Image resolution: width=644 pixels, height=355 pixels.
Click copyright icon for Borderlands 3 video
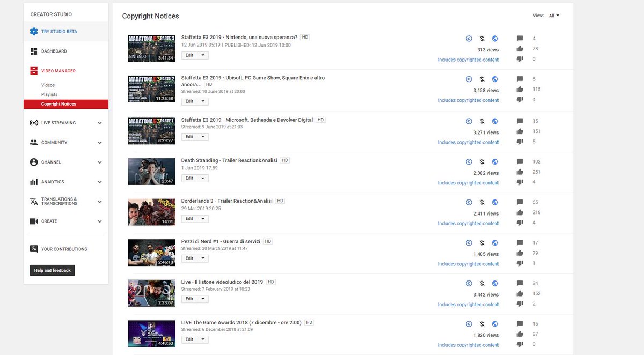[x=469, y=202]
